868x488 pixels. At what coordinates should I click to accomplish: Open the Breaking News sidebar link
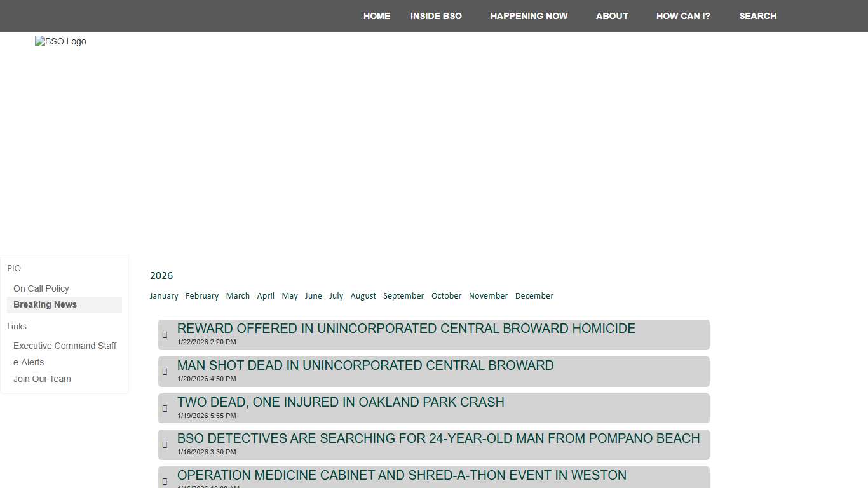point(44,304)
